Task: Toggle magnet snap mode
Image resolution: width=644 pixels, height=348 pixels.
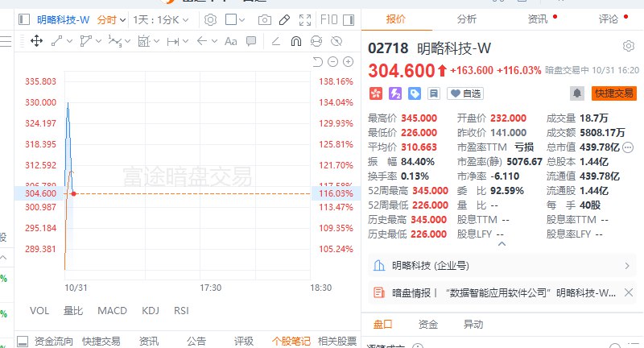Action: coord(296,41)
